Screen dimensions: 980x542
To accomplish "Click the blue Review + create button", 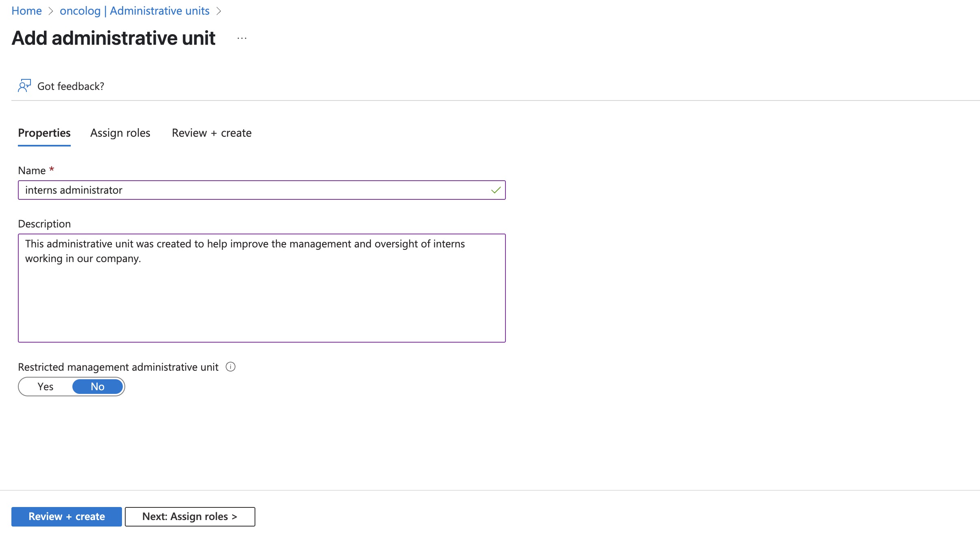I will 67,516.
